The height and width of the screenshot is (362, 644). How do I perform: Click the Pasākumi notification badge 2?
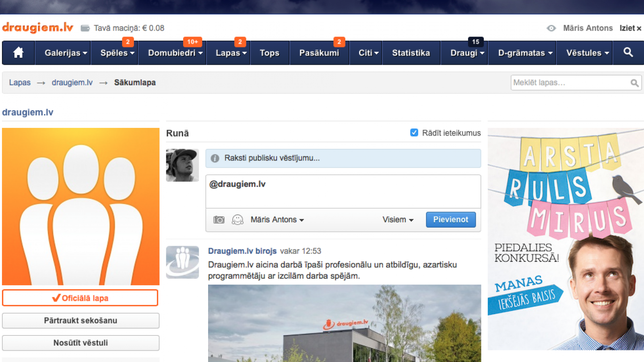[x=339, y=42]
